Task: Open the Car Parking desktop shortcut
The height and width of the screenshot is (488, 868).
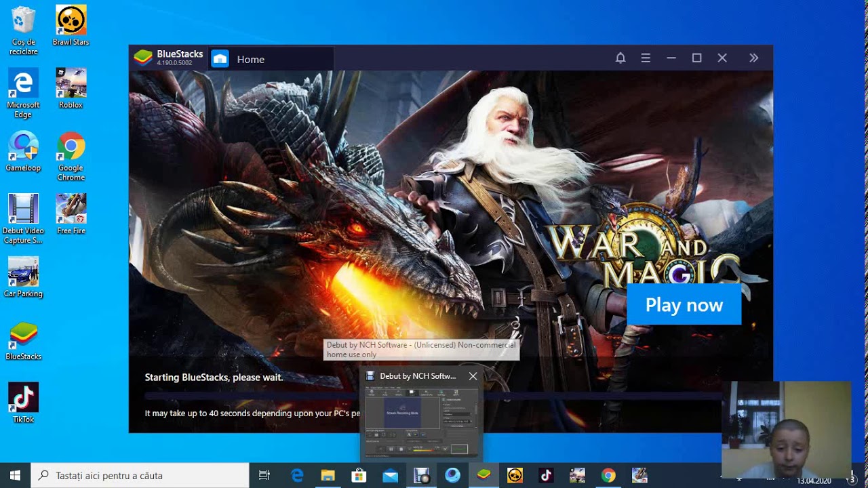Action: [x=24, y=277]
